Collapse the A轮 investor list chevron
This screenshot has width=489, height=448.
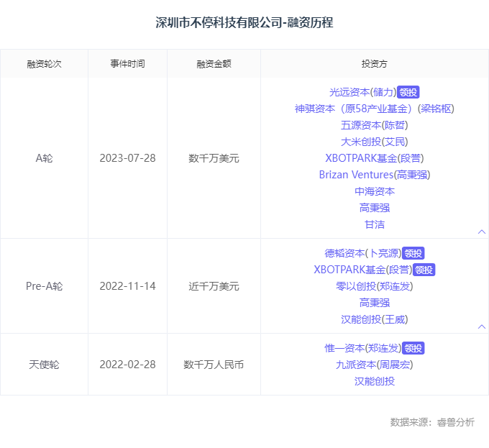click(x=482, y=232)
